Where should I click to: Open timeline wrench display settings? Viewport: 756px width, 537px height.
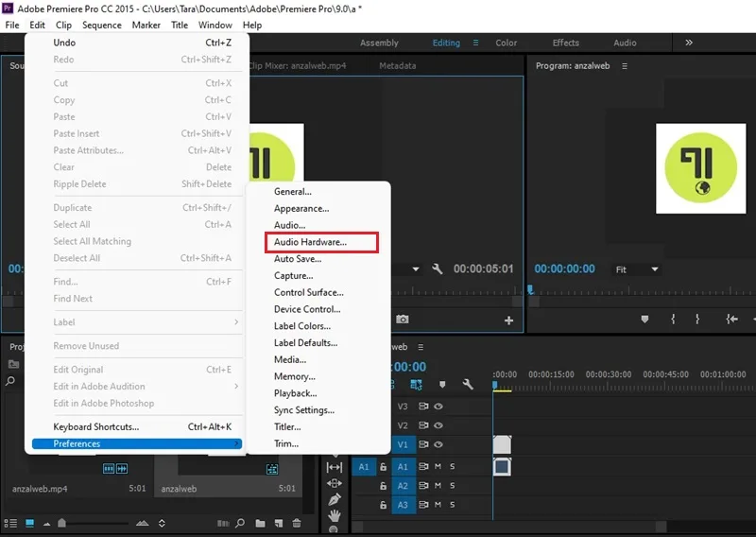click(x=468, y=384)
